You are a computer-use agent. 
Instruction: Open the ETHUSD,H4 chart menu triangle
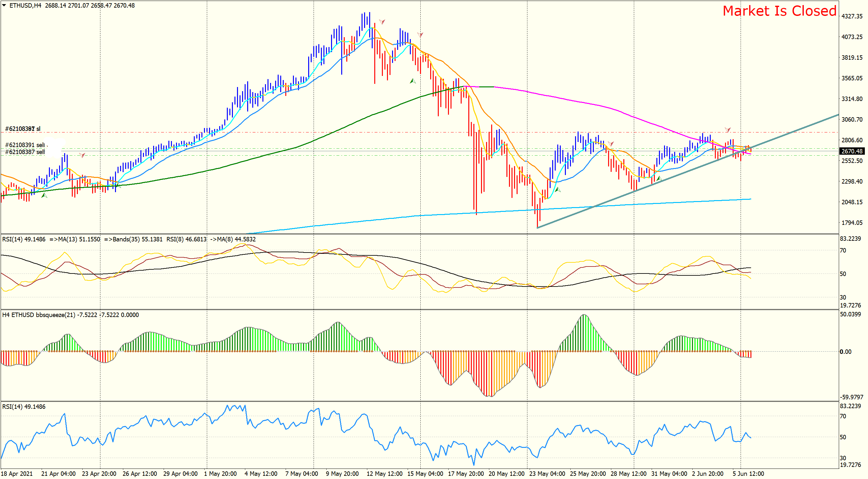(4, 5)
